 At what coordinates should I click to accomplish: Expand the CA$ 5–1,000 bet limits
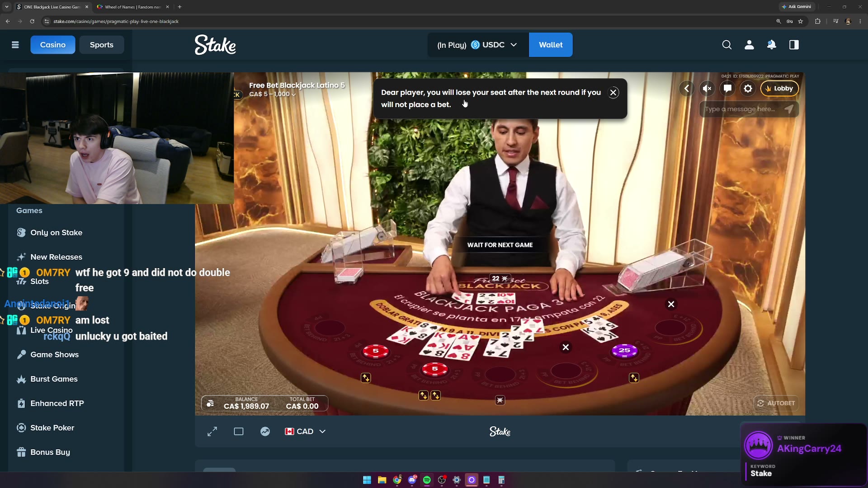coord(273,94)
